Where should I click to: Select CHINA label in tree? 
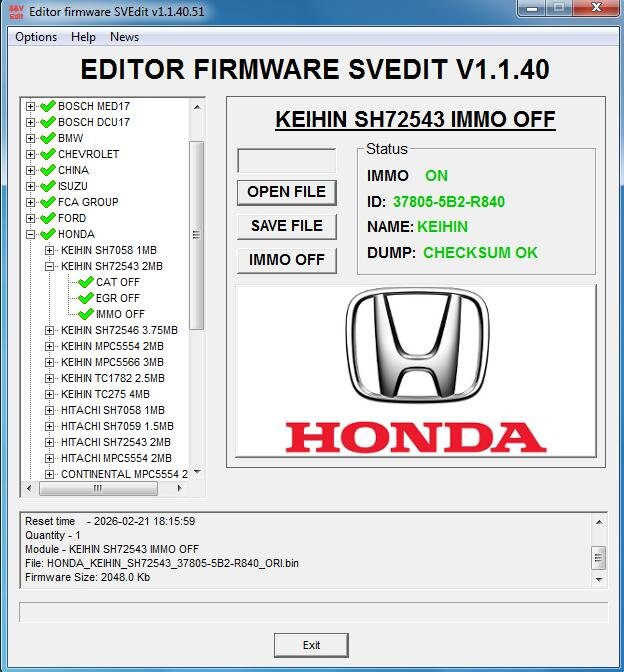[x=74, y=170]
